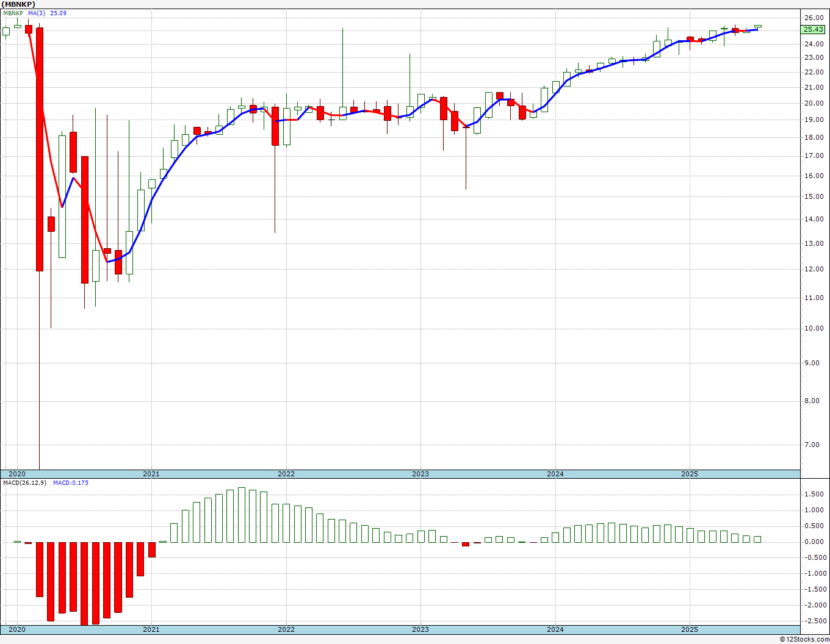
Task: Click the 16.00 price axis label
Action: (814, 176)
